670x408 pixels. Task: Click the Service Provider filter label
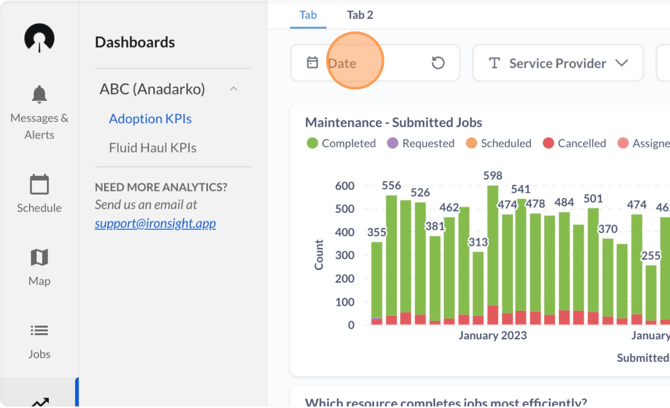pos(558,63)
